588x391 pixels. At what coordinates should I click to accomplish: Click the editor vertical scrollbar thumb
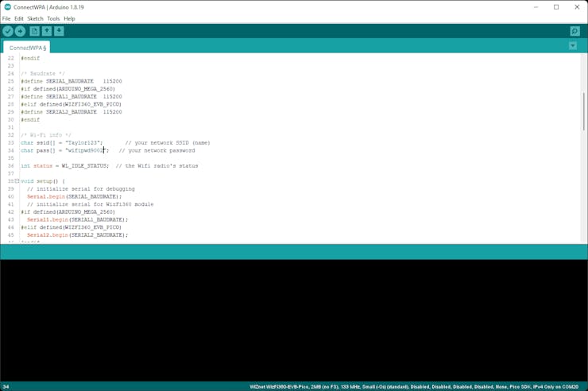pos(583,111)
